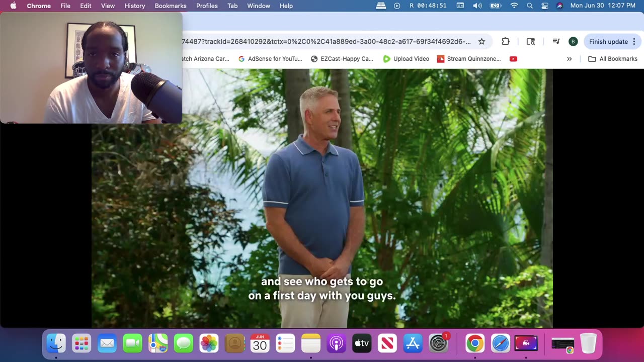The height and width of the screenshot is (362, 644).
Task: Open the AdSense for YouTu... bookmark
Action: coord(270,59)
